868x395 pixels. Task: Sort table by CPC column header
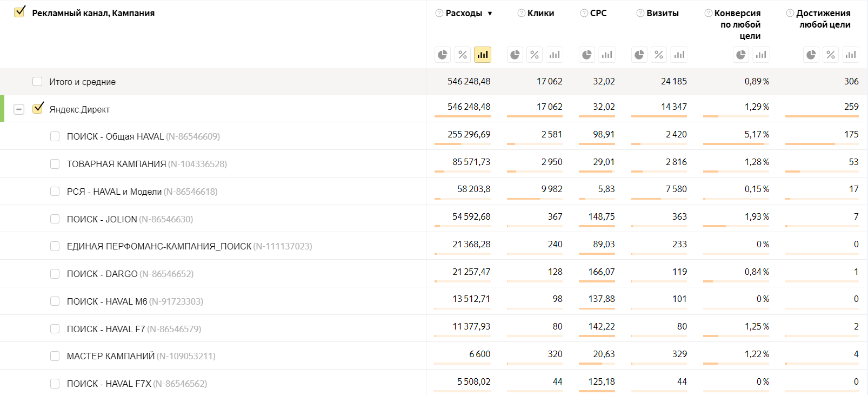point(598,13)
